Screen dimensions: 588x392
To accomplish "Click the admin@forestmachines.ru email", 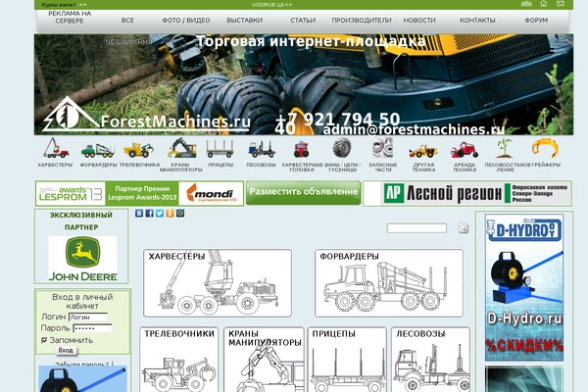I will (x=414, y=129).
